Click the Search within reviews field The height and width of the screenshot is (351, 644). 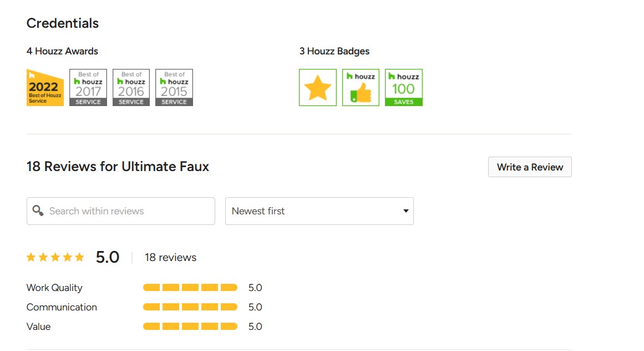[x=128, y=211]
